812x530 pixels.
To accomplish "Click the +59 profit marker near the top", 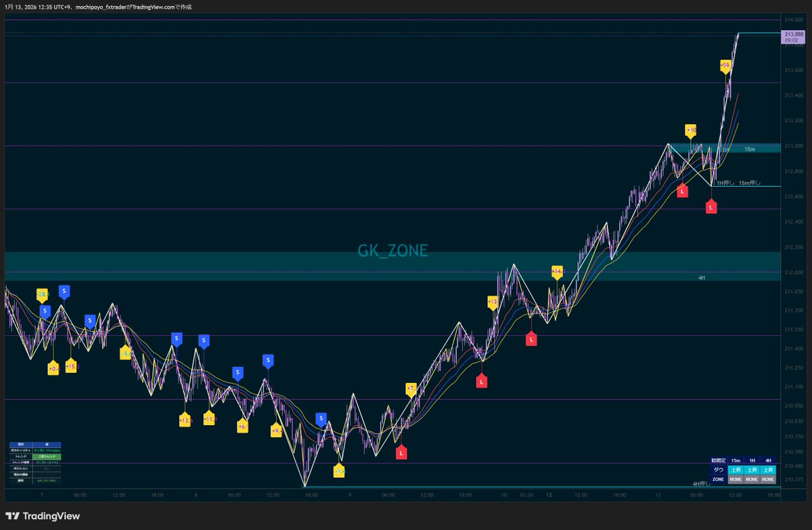I will click(725, 66).
